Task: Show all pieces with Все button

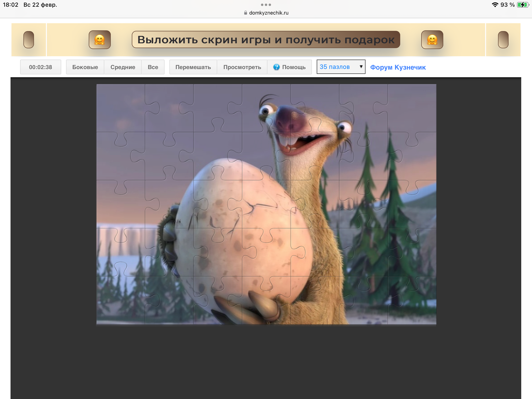Action: [153, 67]
